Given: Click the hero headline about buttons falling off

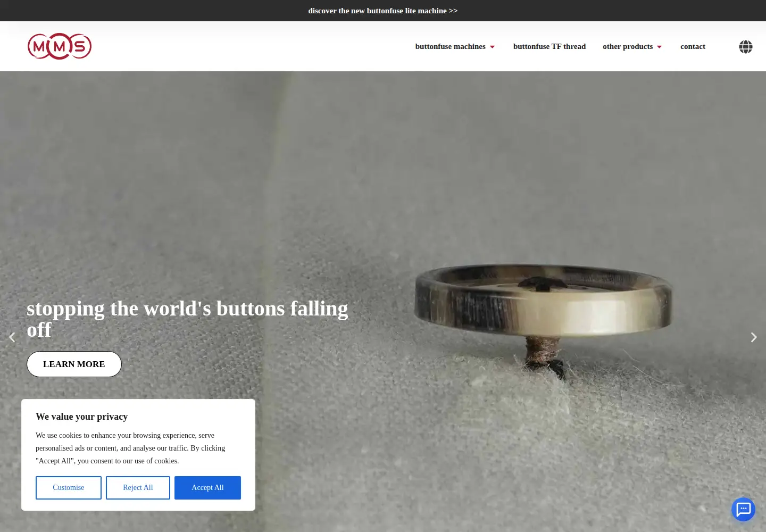Looking at the screenshot, I should [x=187, y=319].
